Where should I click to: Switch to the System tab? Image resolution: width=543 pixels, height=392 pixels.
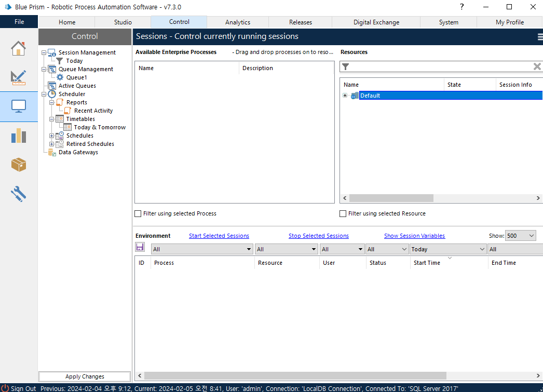pos(449,22)
